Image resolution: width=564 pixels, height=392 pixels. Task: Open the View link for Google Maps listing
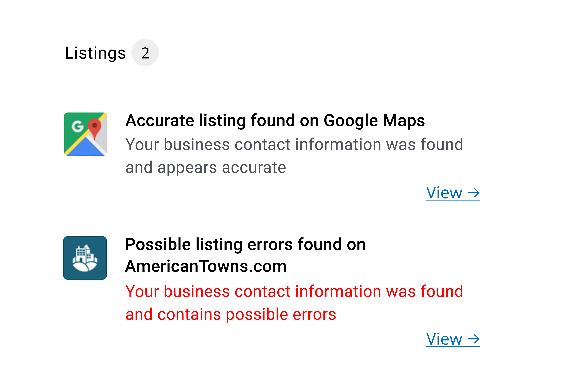point(453,193)
